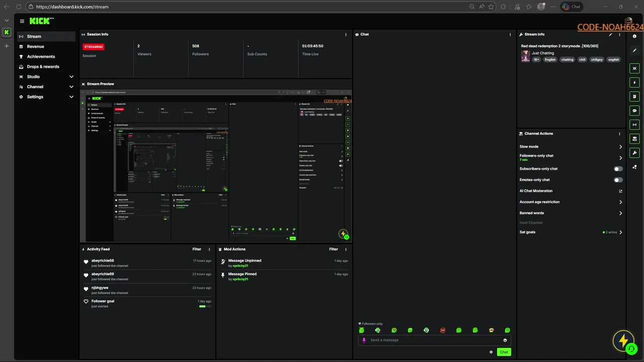Open Banned words chevron
This screenshot has width=644, height=362.
pyautogui.click(x=620, y=213)
